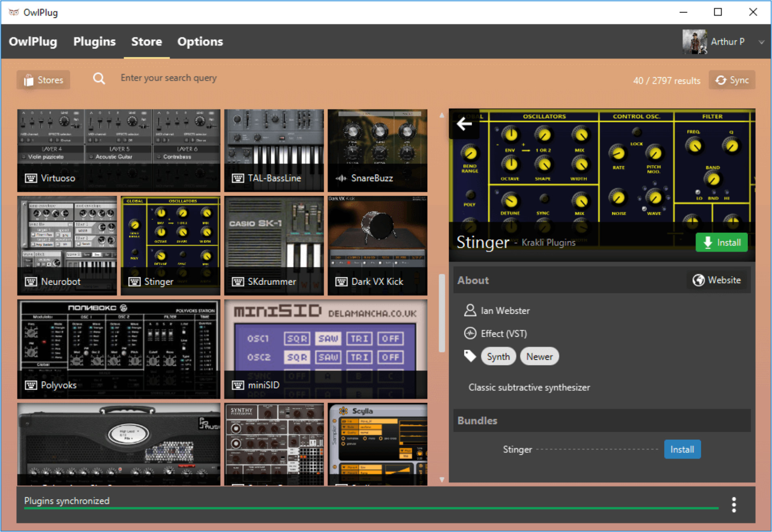Image resolution: width=772 pixels, height=532 pixels.
Task: Open the SKdrummer plugin card
Action: coord(274,246)
